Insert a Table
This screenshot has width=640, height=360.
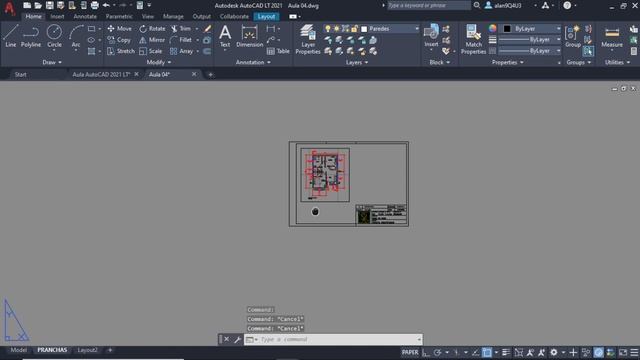[x=278, y=51]
